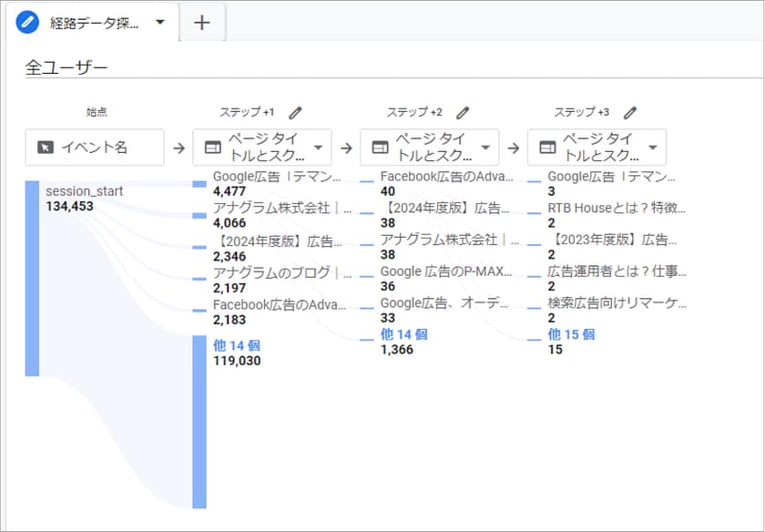Click the page icon in the Step +1 selector
Viewport: 765px width, 532px height.
[212, 148]
